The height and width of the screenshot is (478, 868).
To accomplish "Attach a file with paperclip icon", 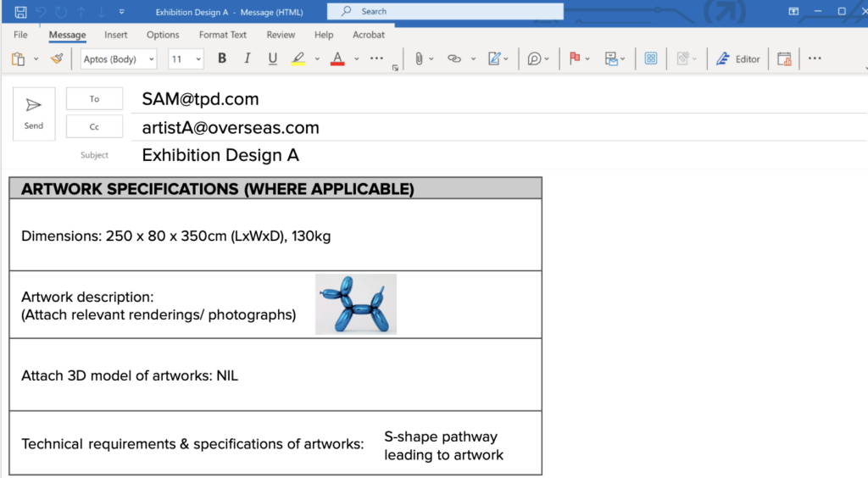I will [419, 58].
